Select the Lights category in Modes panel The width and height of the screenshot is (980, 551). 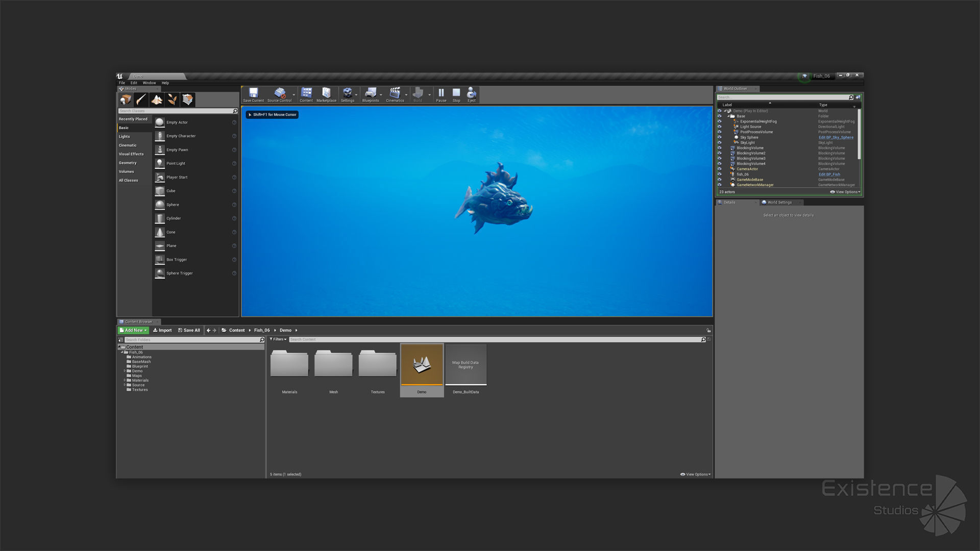[125, 137]
